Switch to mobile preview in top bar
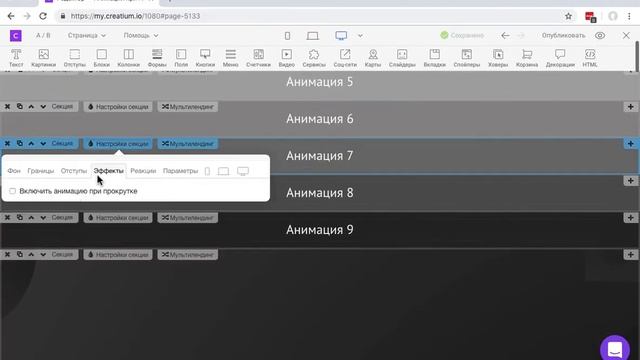This screenshot has width=640, height=360. click(x=287, y=36)
